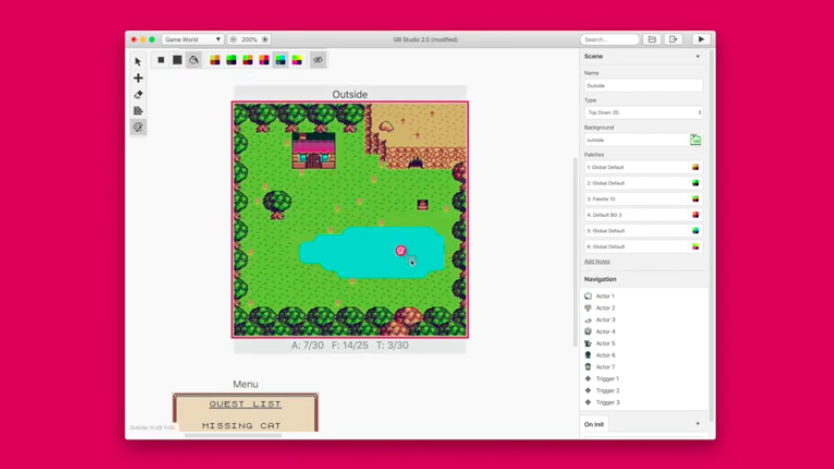834x469 pixels.
Task: Select the paint bucket fill tool
Action: click(194, 60)
